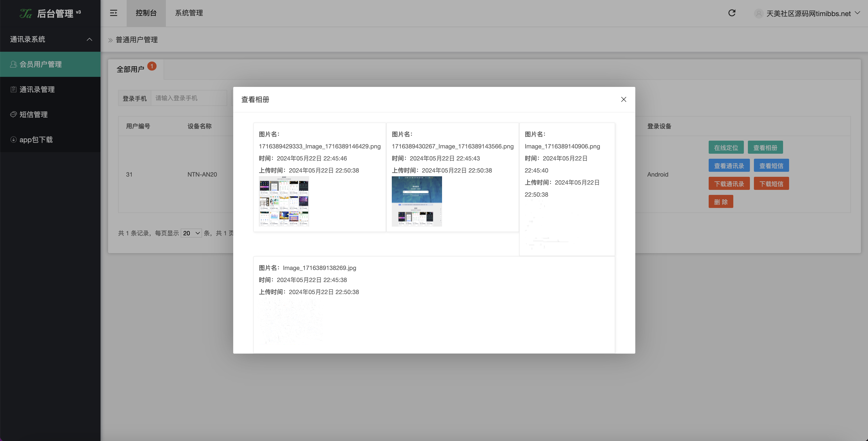Image resolution: width=868 pixels, height=441 pixels.
Task: Open 通讯录管理 in the sidebar
Action: (37, 89)
